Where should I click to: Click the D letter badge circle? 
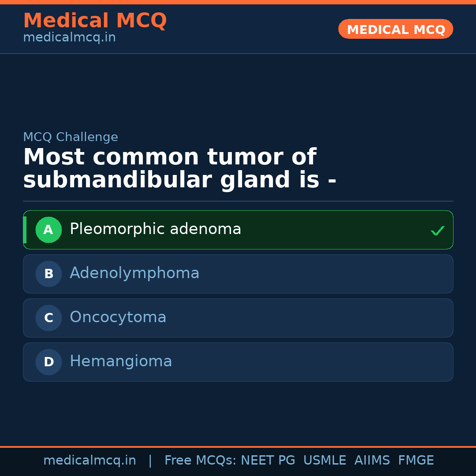point(48,362)
